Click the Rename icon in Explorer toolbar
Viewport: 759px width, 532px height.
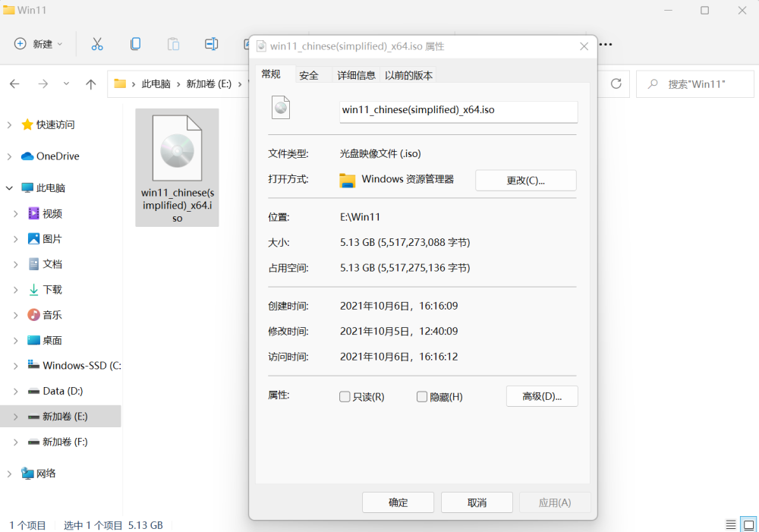(211, 44)
